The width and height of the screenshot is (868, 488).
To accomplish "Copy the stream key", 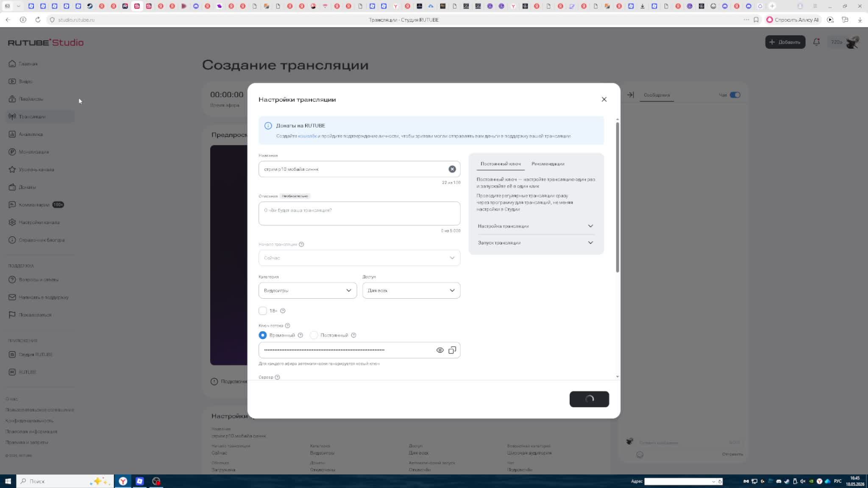I will (x=452, y=350).
